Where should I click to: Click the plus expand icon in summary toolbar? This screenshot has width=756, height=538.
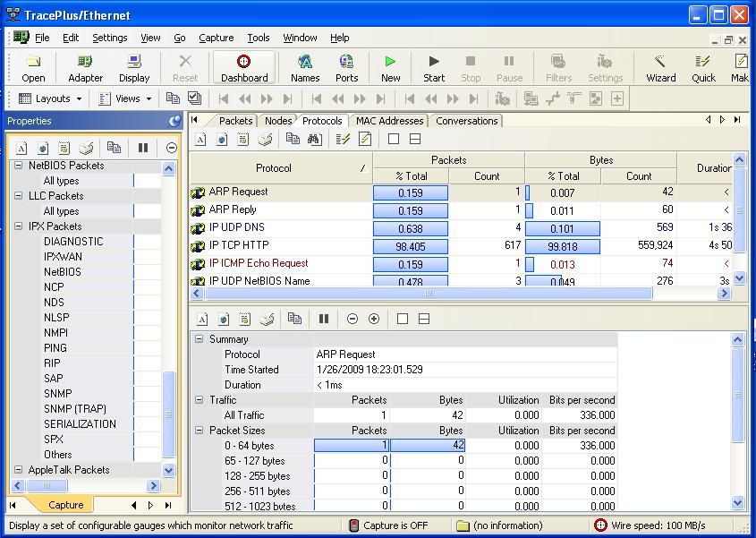tap(374, 319)
